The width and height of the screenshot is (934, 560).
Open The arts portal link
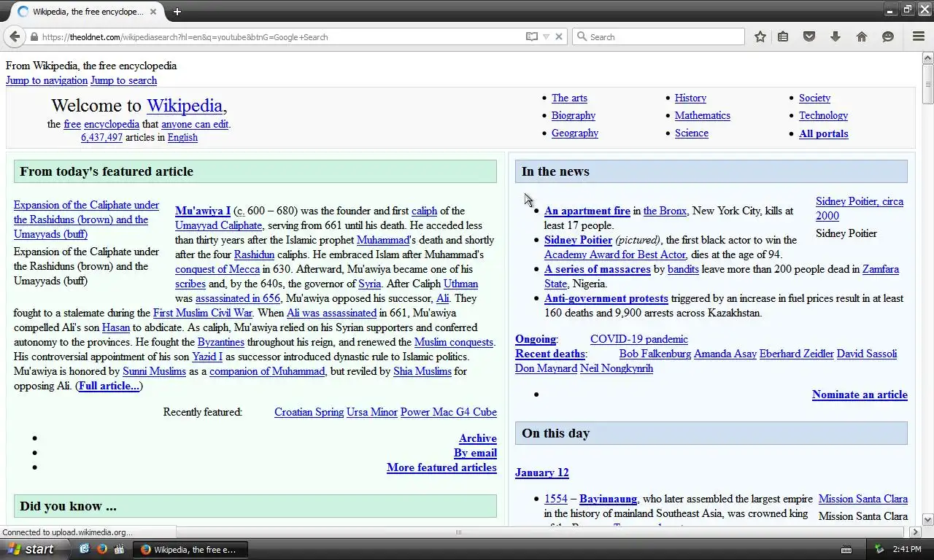click(x=569, y=98)
